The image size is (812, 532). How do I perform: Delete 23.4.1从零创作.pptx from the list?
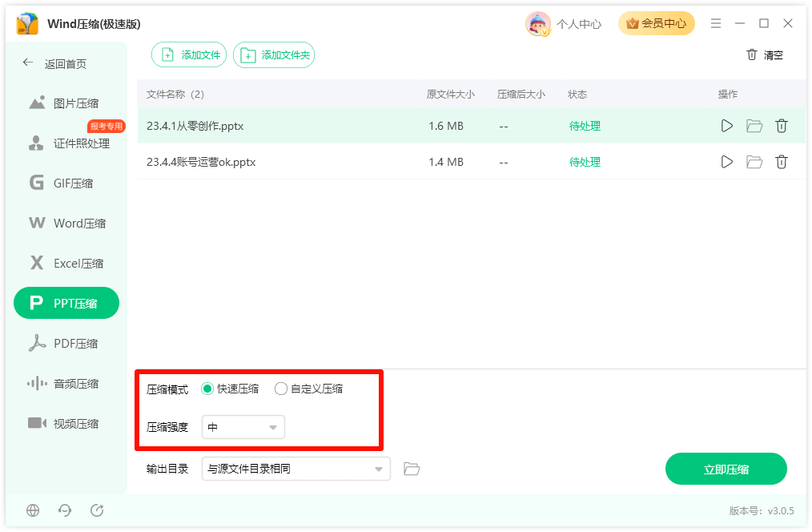(x=782, y=126)
